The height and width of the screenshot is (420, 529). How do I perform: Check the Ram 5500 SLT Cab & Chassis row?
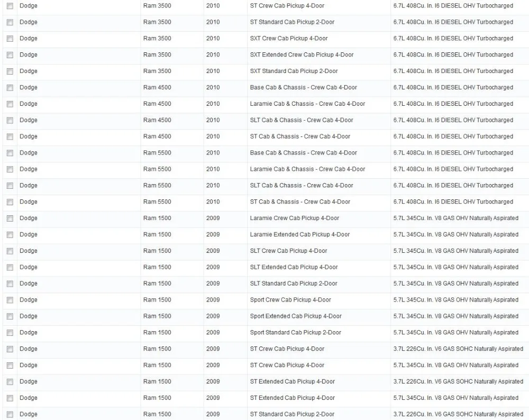click(10, 186)
